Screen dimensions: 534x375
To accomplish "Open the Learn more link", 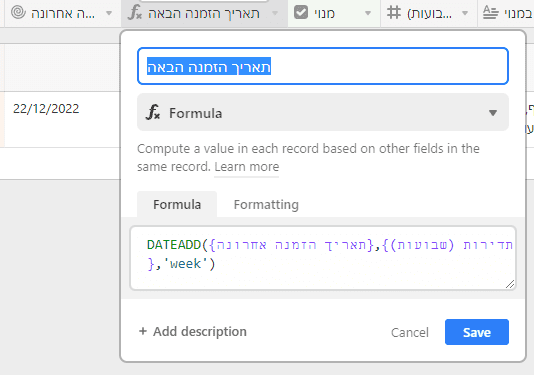I will click(x=247, y=167).
